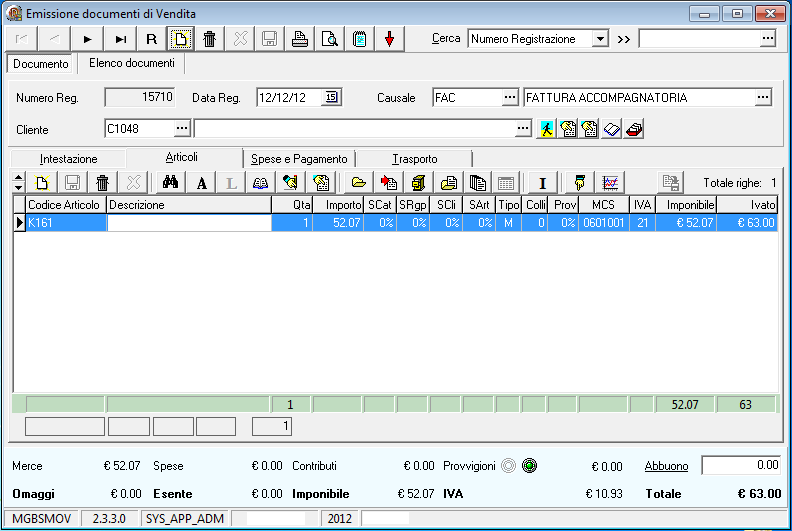Delete the document with the top trash icon

[210, 39]
